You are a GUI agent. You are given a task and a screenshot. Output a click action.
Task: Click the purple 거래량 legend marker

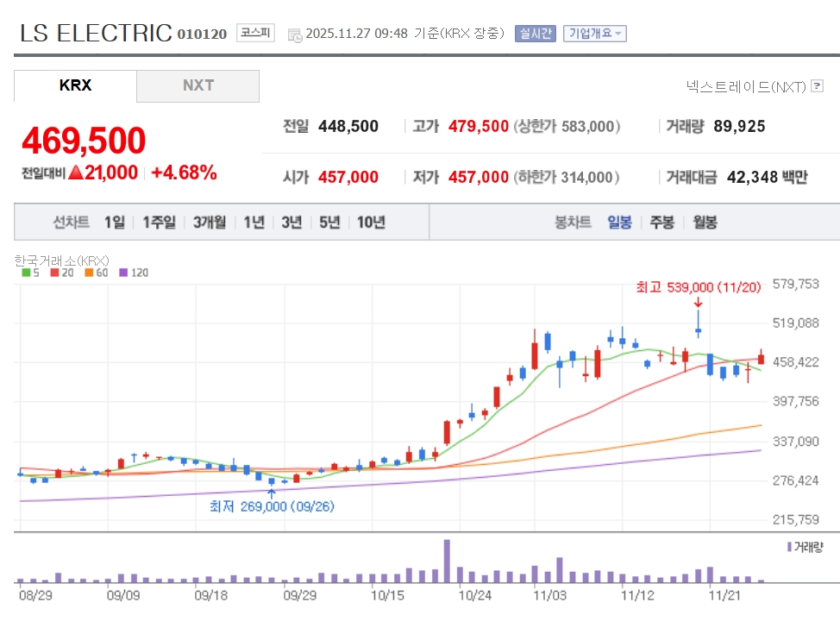(x=789, y=547)
